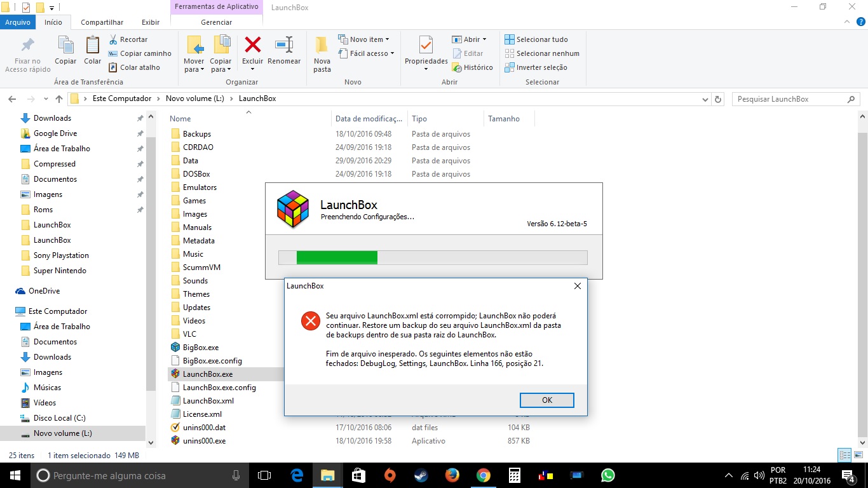Viewport: 868px width, 488px height.
Task: Click Copiar caminho in the ribbon
Action: coord(140,53)
